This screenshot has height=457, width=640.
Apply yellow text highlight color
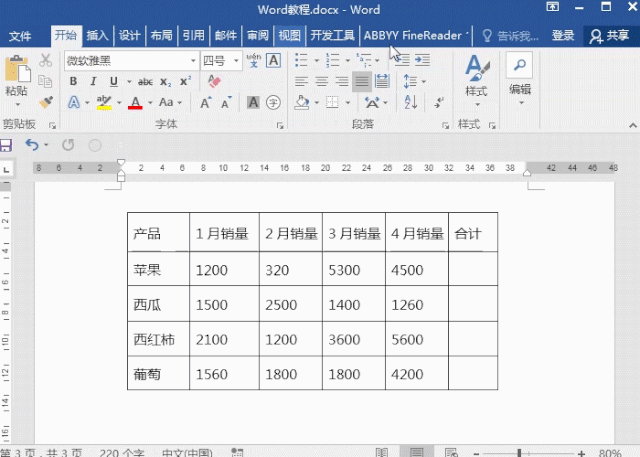(x=104, y=102)
